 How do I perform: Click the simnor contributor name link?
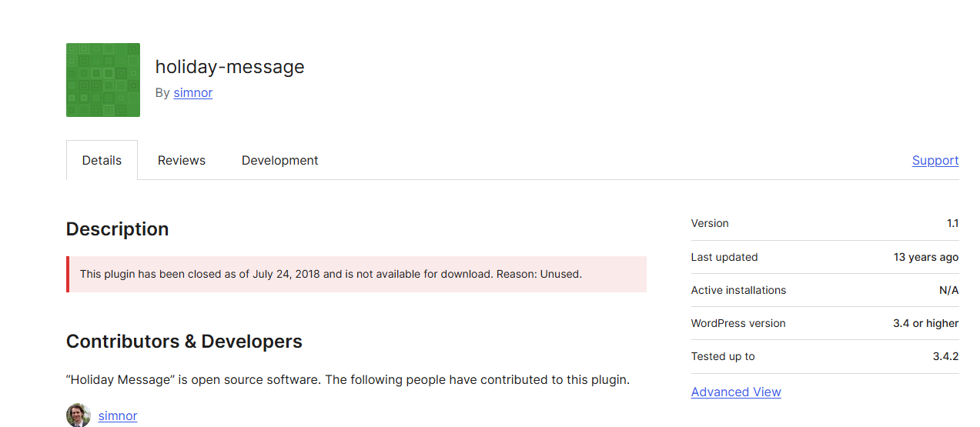pos(118,416)
